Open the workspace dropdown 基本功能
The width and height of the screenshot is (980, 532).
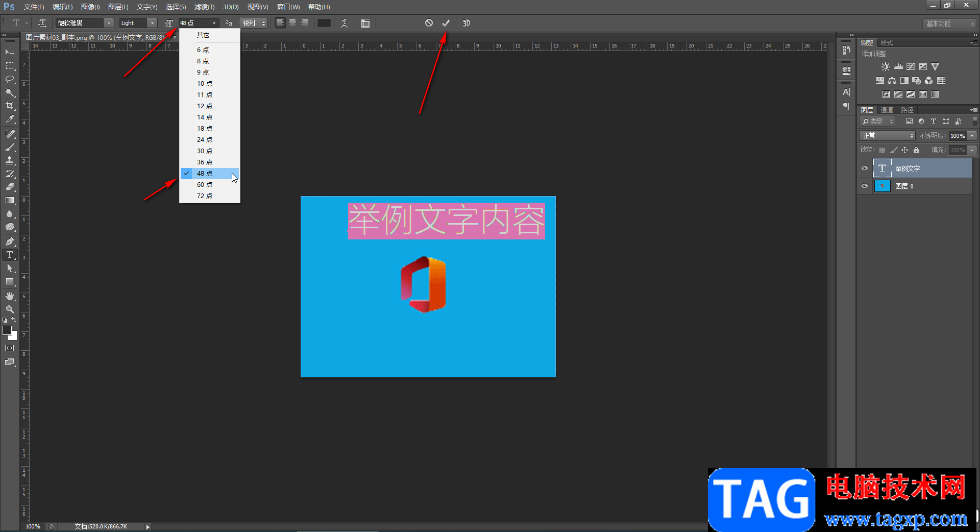click(949, 23)
